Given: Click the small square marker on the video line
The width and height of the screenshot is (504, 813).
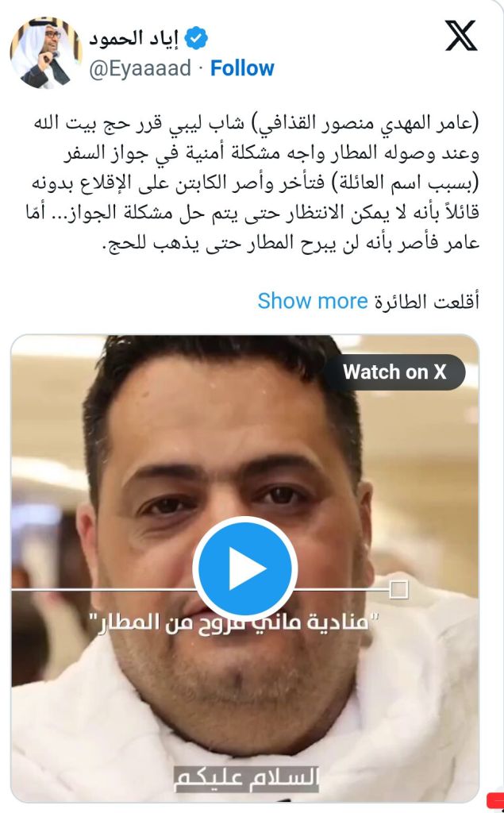Looking at the screenshot, I should 398,590.
